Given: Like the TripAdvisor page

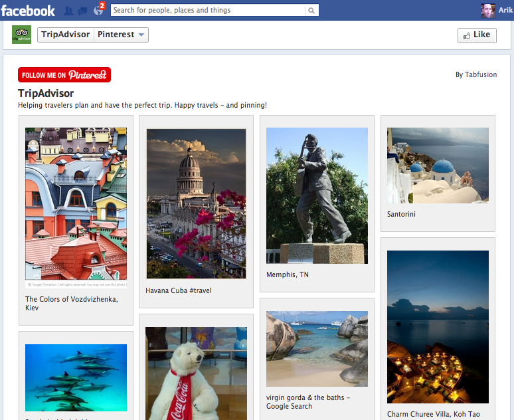Looking at the screenshot, I should (x=477, y=35).
